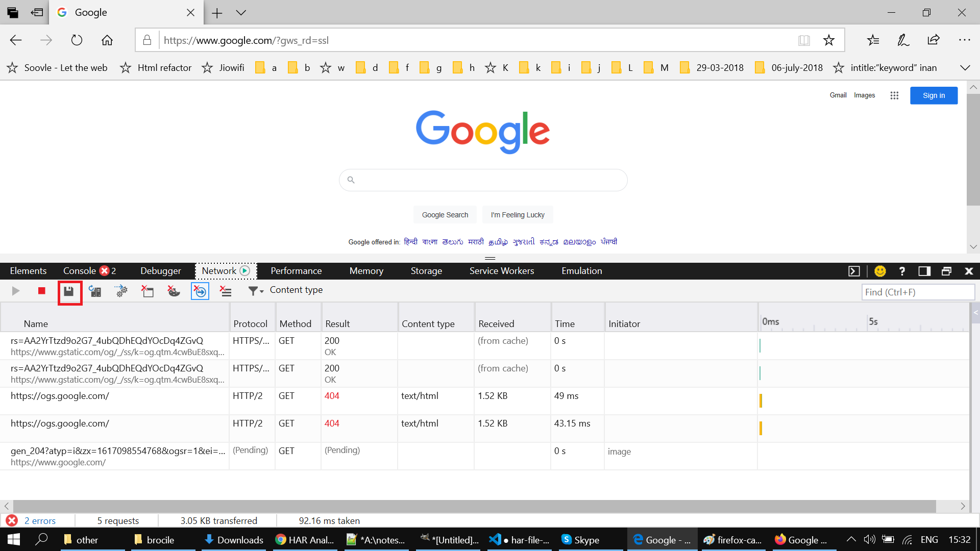Expand the favorites bar overflow chevron
This screenshot has height=551, width=980.
(x=965, y=68)
